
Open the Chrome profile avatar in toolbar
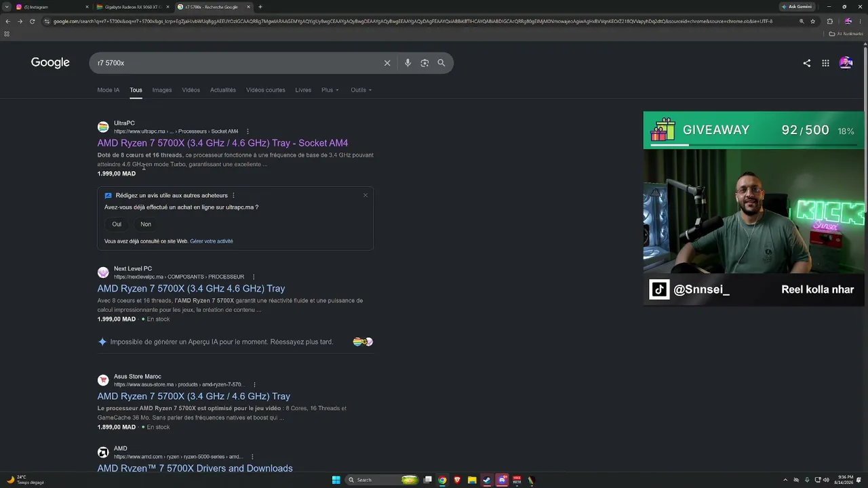click(x=848, y=21)
